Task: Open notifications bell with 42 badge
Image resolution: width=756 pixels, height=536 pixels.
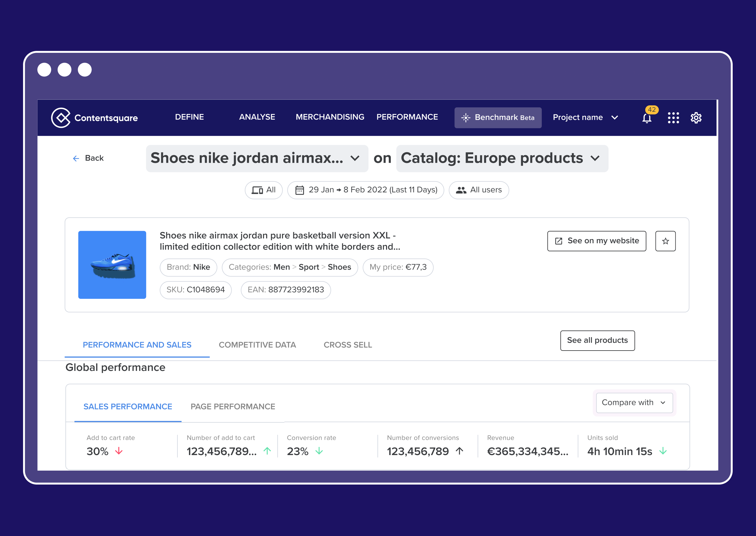Action: click(647, 118)
